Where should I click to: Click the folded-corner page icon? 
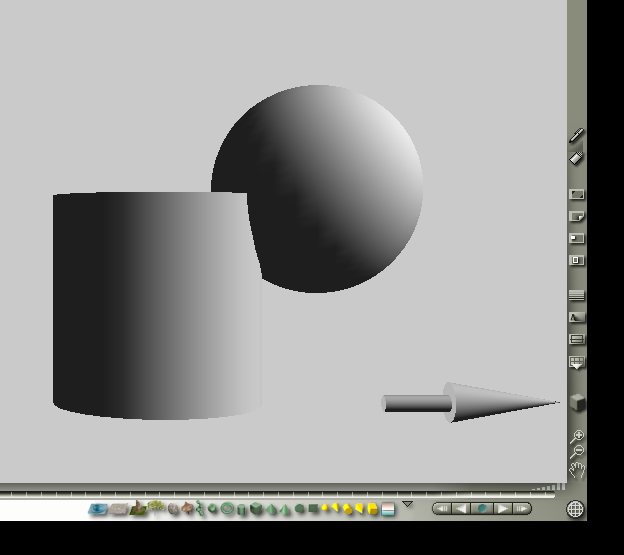(x=577, y=216)
